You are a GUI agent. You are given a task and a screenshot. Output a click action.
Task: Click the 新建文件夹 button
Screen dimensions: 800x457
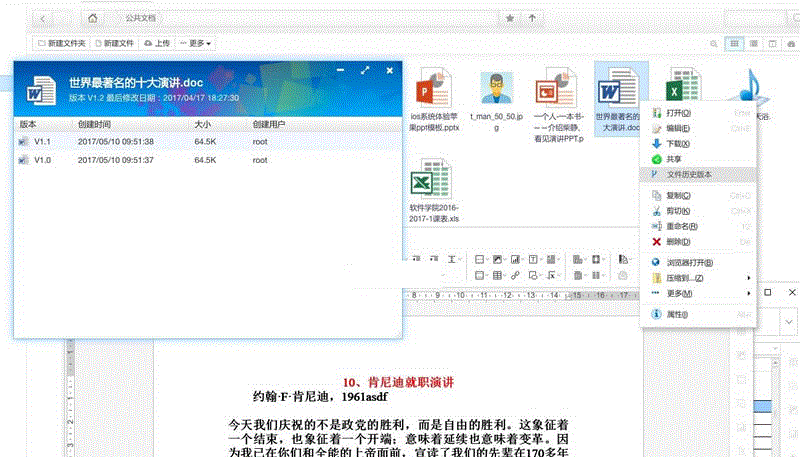(x=62, y=43)
